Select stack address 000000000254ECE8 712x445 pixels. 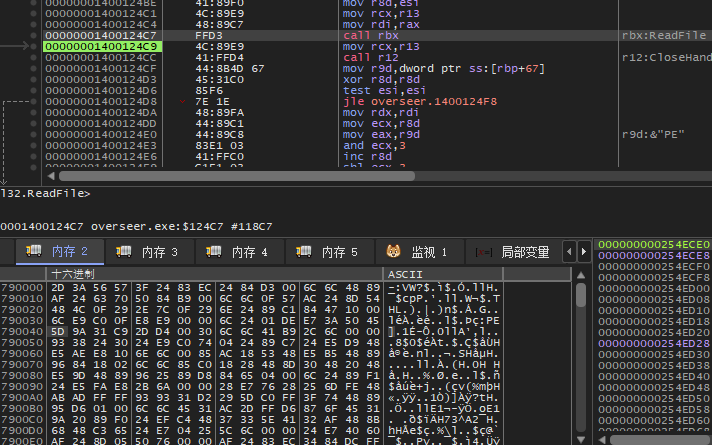[654, 255]
